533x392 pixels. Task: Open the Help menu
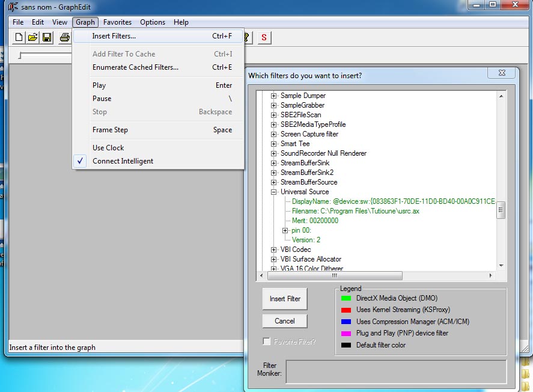click(x=181, y=22)
